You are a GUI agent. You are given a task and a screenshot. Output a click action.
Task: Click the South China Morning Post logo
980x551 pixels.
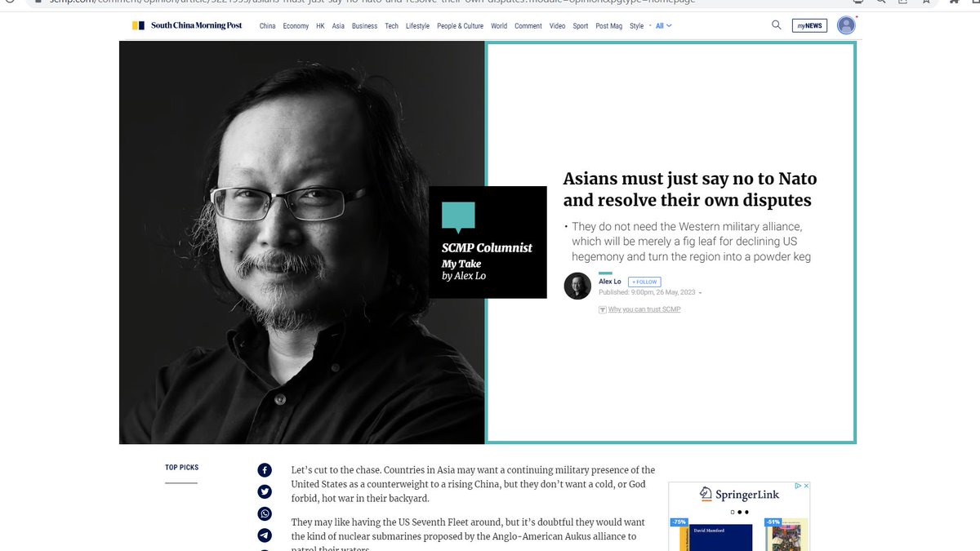click(x=188, y=25)
